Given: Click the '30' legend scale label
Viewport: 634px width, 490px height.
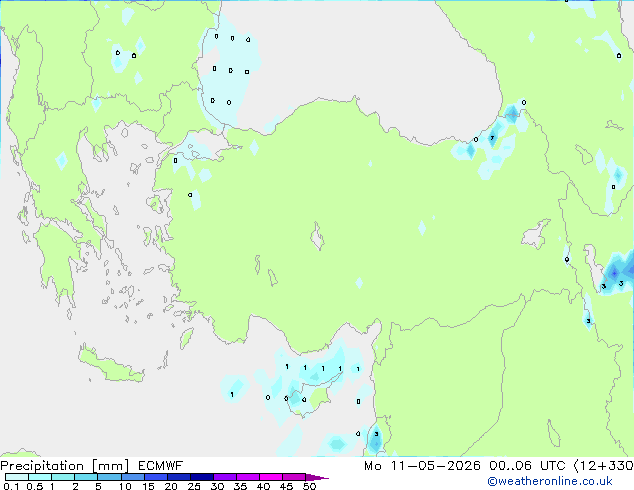Looking at the screenshot, I should (x=217, y=486).
